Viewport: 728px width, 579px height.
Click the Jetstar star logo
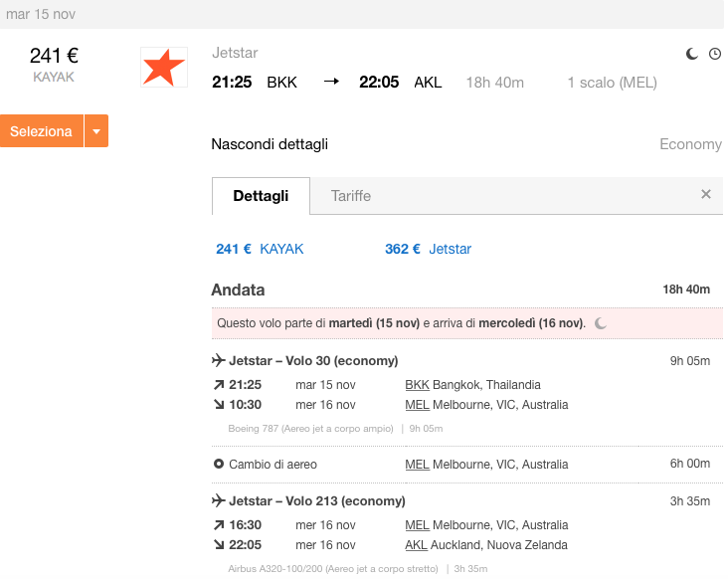point(164,68)
